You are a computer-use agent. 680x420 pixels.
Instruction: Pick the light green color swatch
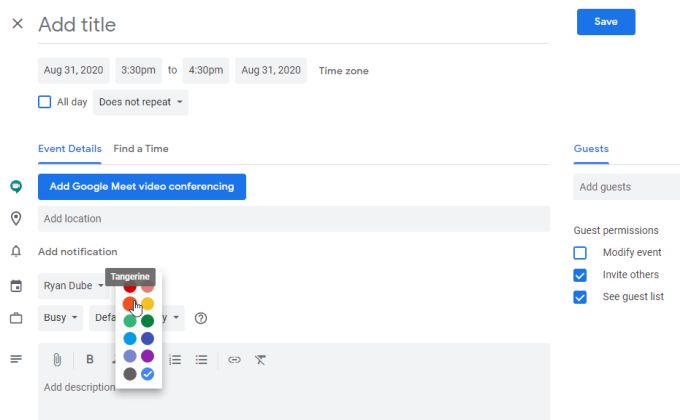pyautogui.click(x=130, y=321)
